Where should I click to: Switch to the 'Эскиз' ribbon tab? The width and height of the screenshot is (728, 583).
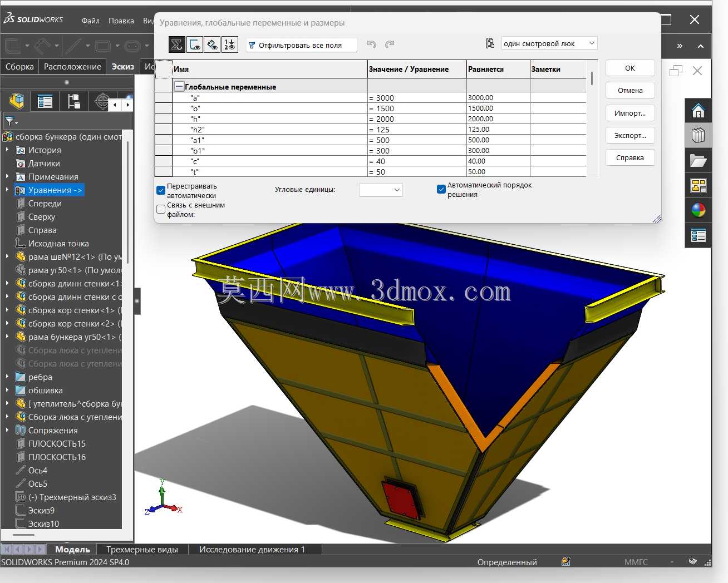(x=122, y=67)
